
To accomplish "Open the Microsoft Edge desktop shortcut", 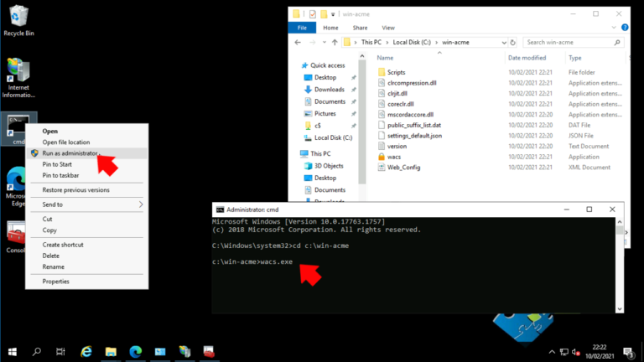I will (x=16, y=187).
